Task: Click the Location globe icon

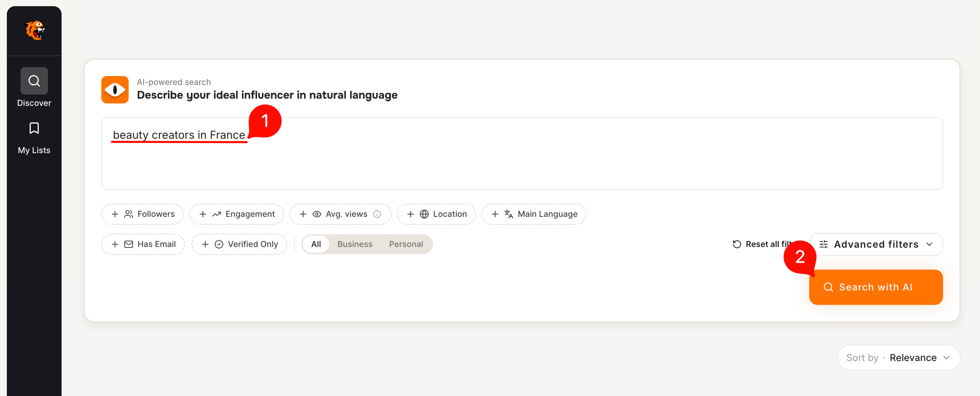Action: (x=424, y=214)
